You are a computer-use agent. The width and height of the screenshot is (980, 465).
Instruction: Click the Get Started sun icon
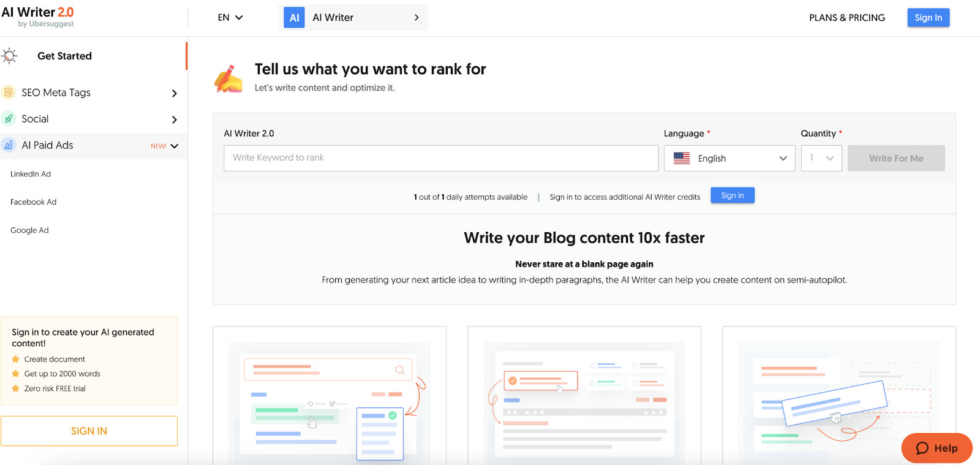10,56
